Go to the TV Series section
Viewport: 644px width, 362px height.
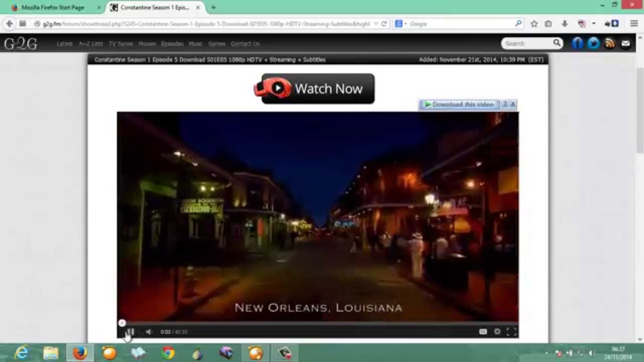point(121,44)
